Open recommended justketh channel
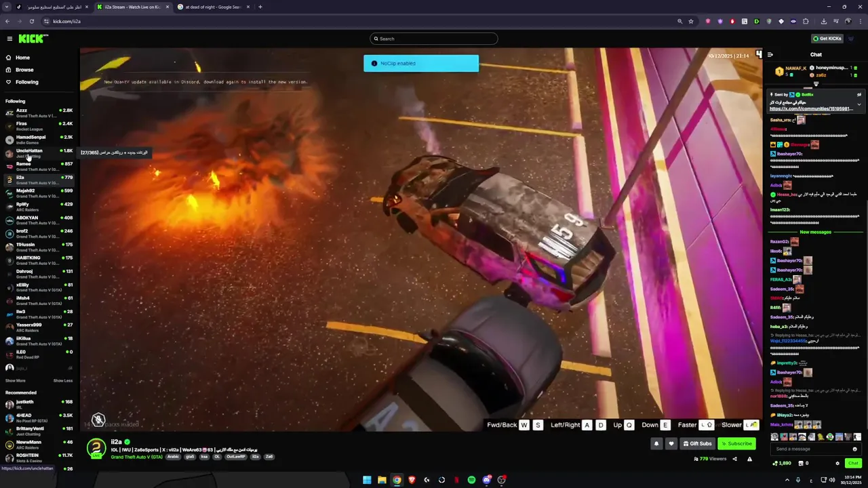This screenshot has width=868, height=488. [x=39, y=405]
